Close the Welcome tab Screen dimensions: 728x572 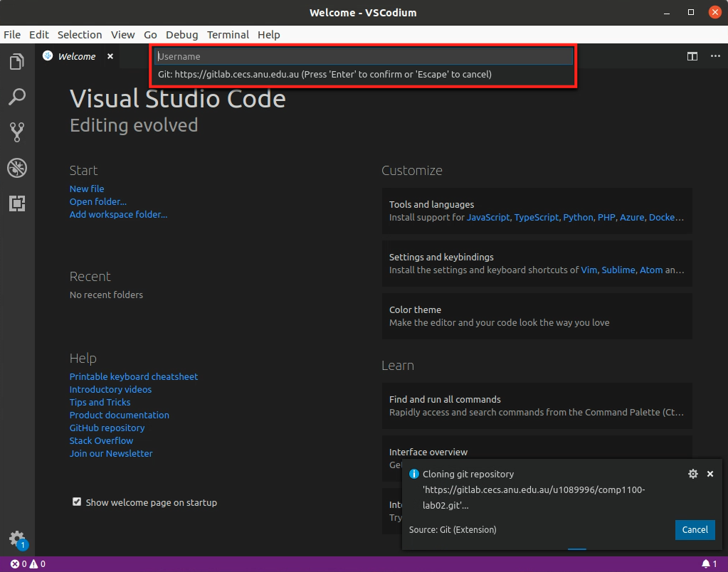[x=110, y=56]
